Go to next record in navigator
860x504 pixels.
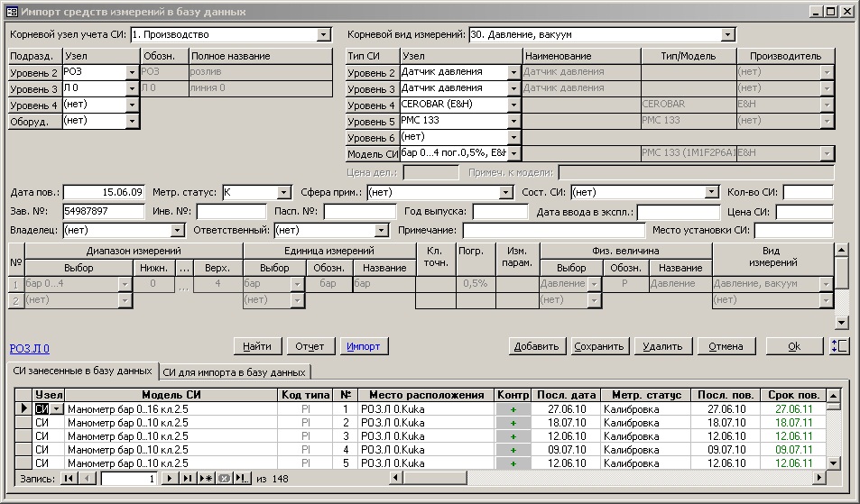coord(169,478)
